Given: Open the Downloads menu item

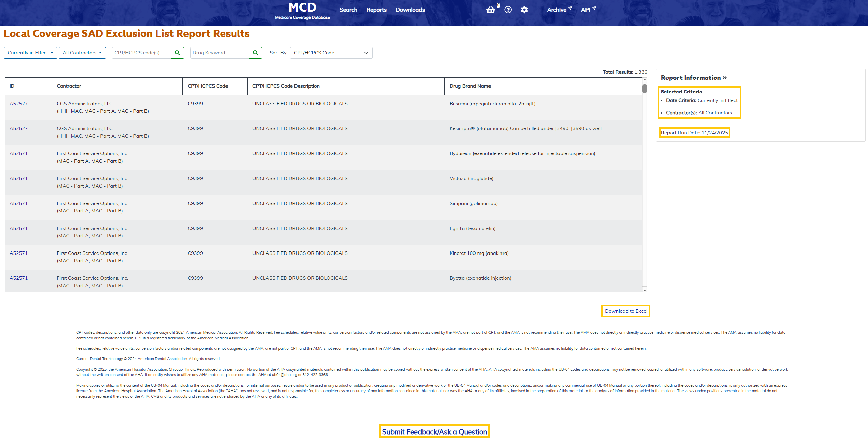Looking at the screenshot, I should click(x=410, y=10).
